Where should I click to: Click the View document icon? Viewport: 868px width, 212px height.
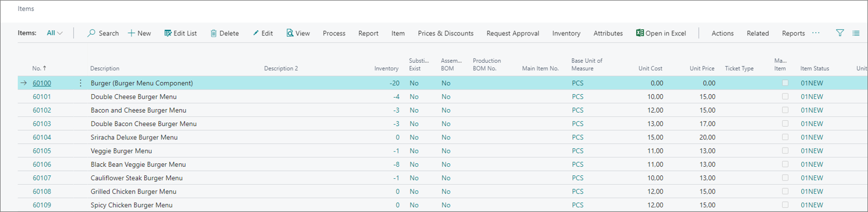pos(290,33)
